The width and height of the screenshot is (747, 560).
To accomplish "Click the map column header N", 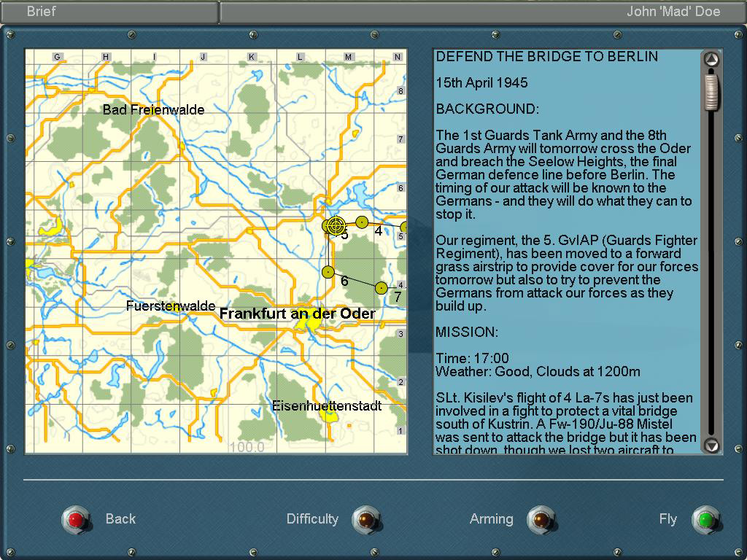I will (398, 57).
